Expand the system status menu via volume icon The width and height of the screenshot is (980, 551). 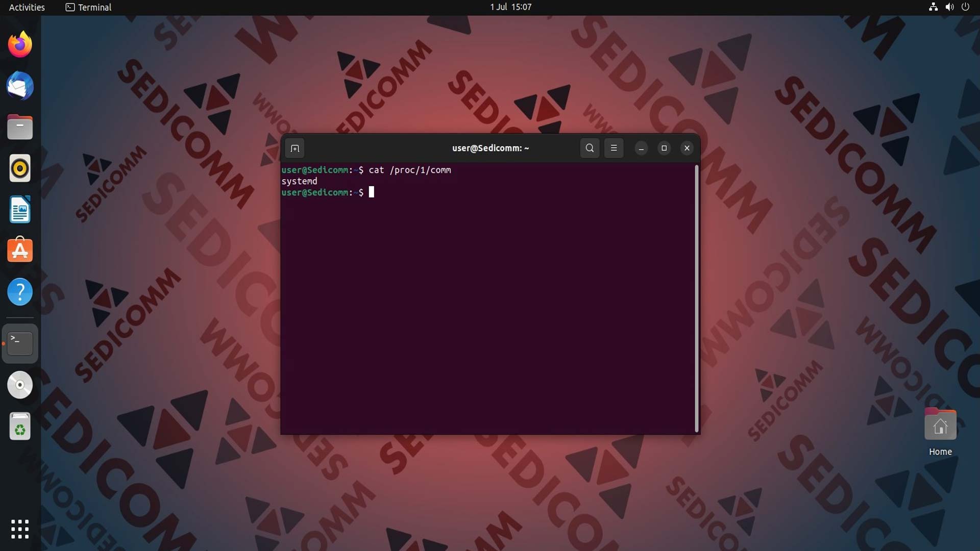click(949, 7)
